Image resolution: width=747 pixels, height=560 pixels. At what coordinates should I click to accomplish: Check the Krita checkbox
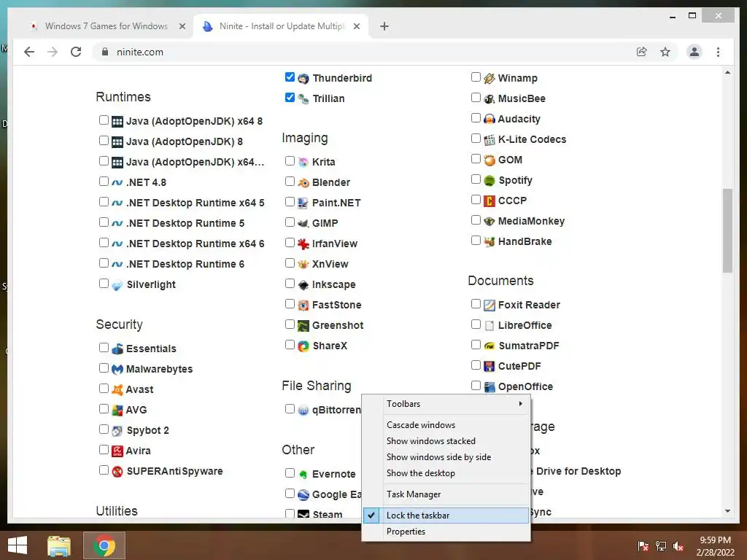tap(290, 161)
